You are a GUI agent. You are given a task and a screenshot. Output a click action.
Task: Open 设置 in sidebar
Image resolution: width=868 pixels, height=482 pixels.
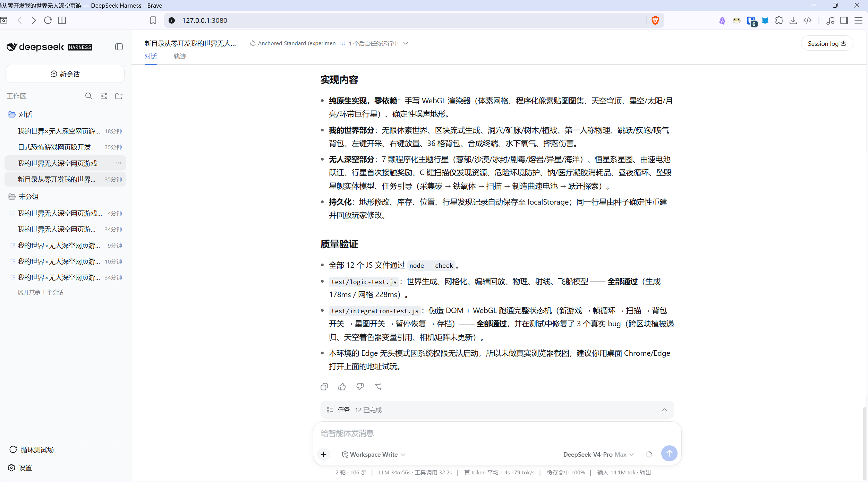20,468
